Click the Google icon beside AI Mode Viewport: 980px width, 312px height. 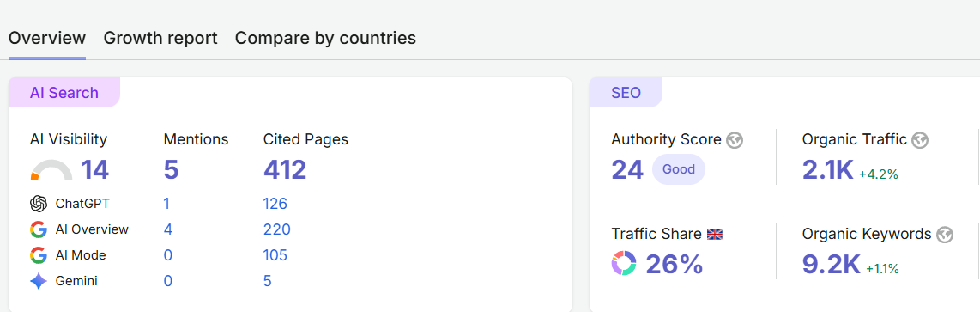point(39,255)
